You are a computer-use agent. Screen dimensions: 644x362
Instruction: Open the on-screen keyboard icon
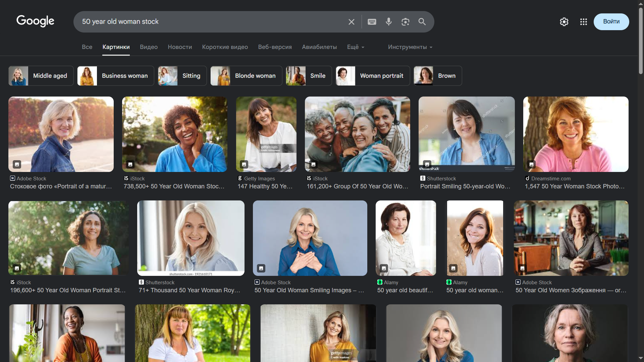coord(372,22)
